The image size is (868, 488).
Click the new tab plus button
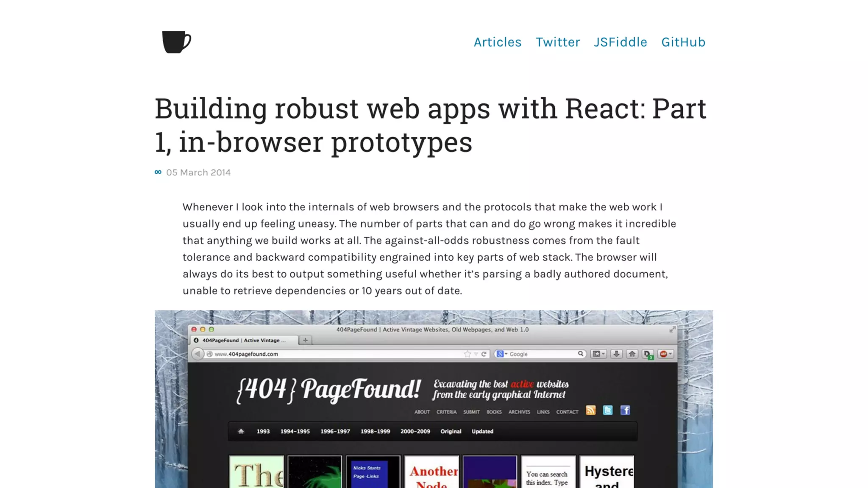pyautogui.click(x=305, y=340)
